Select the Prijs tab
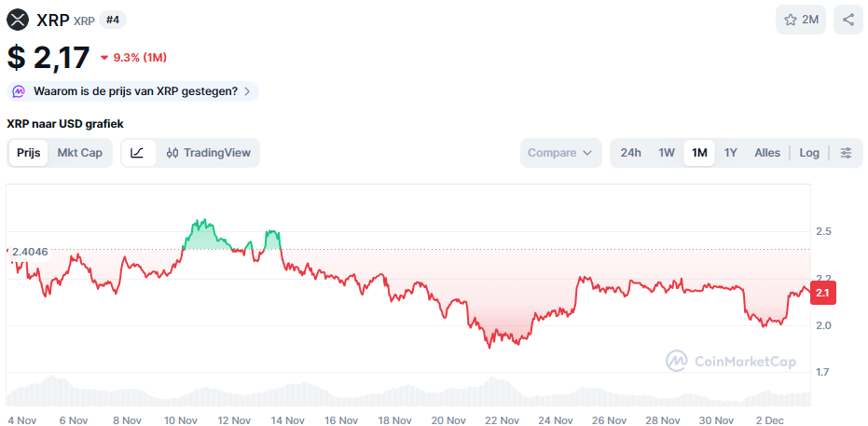 [x=28, y=153]
